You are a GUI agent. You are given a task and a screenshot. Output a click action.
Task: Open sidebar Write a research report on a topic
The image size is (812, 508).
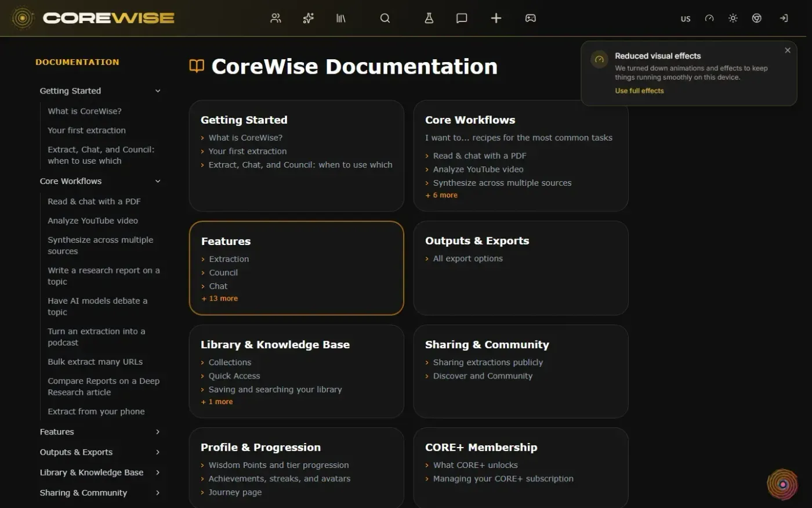click(103, 276)
